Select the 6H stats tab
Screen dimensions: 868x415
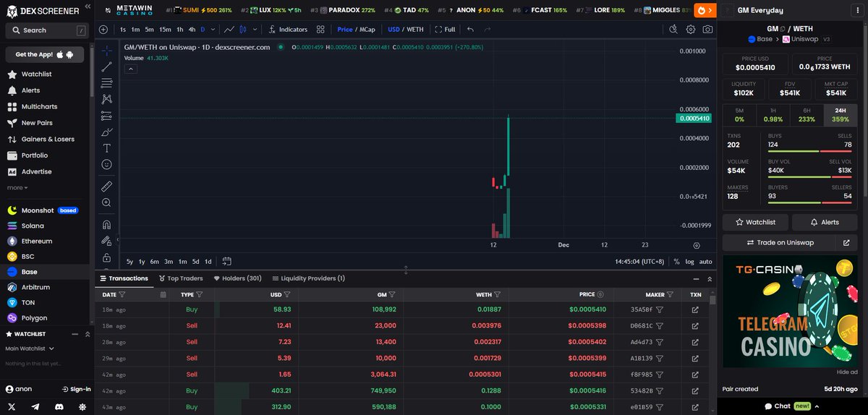point(807,115)
